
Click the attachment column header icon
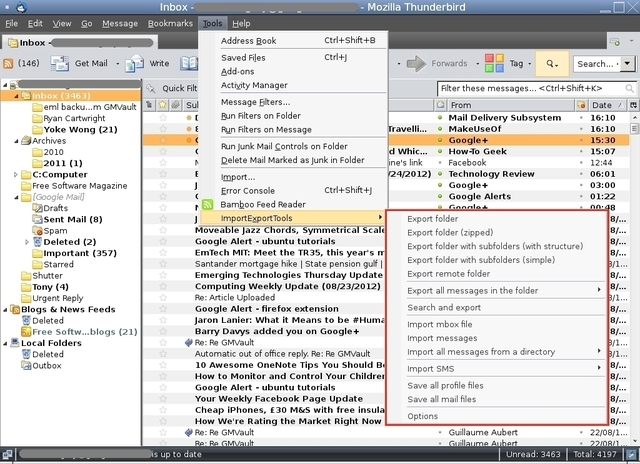pos(176,105)
